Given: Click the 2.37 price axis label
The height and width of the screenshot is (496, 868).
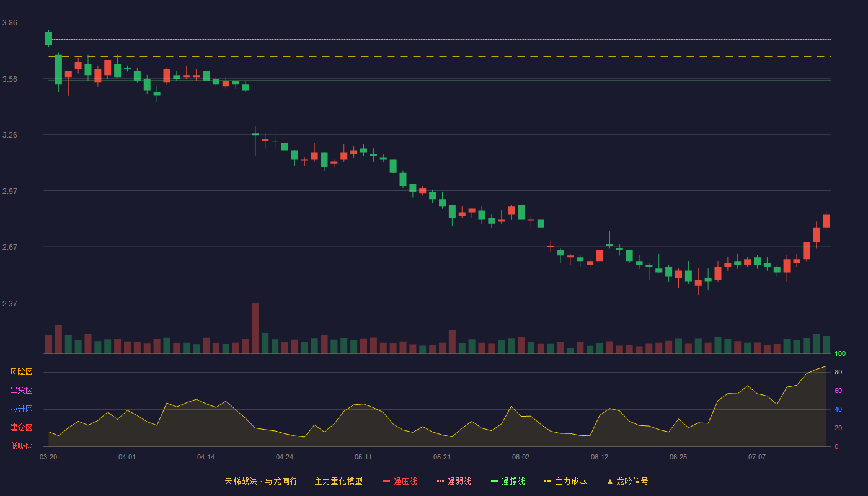Looking at the screenshot, I should [x=10, y=304].
